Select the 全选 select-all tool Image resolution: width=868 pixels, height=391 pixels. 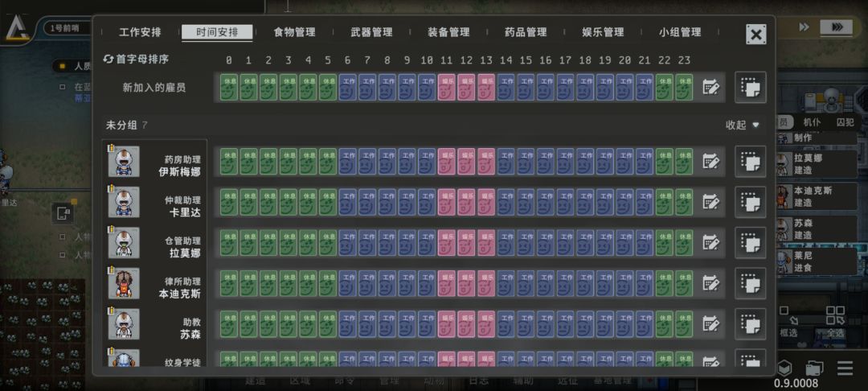[x=835, y=322]
